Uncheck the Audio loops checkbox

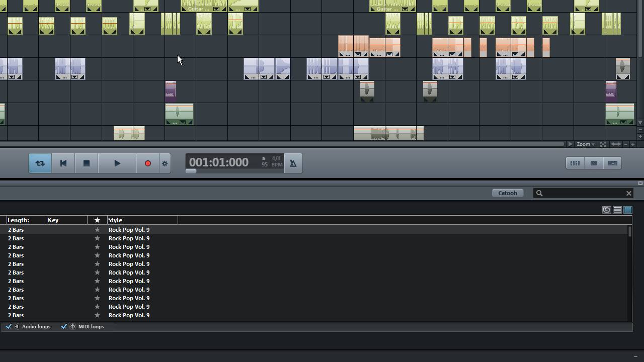click(9, 327)
